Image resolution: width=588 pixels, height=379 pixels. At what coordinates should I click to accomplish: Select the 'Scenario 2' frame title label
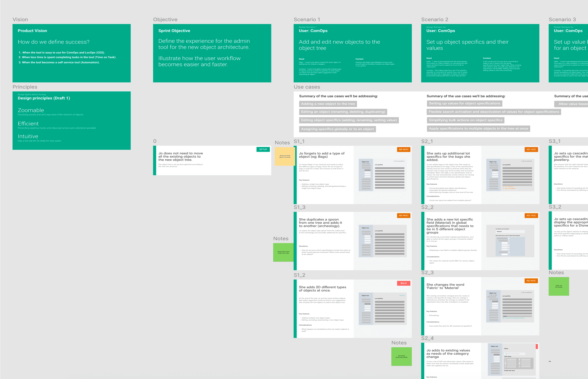[434, 19]
